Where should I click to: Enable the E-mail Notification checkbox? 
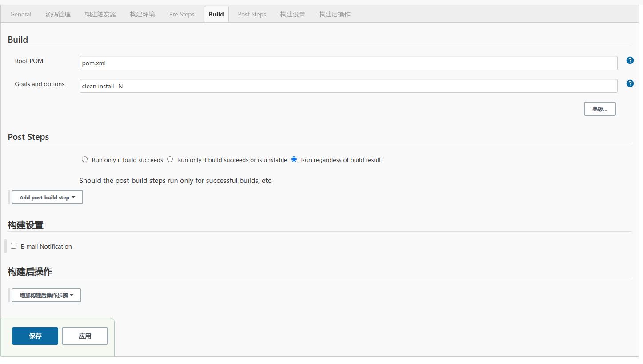[14, 246]
